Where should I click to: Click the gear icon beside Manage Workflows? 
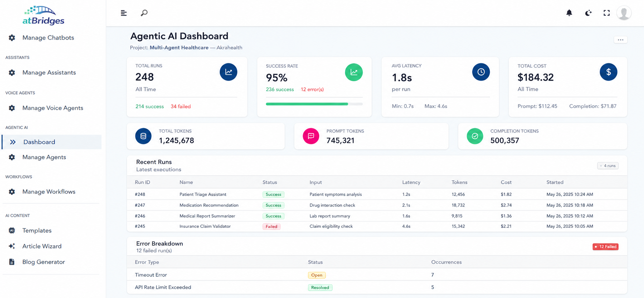pos(12,192)
